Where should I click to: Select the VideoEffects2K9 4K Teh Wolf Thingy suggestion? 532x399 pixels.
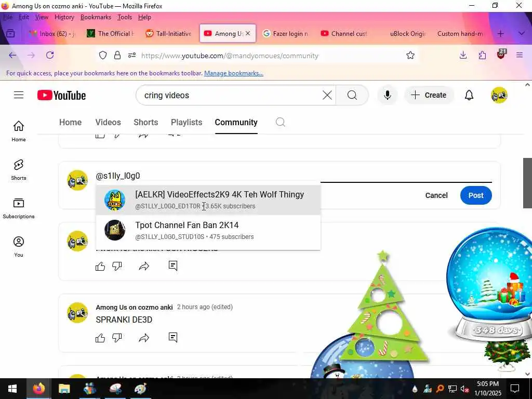pyautogui.click(x=208, y=200)
